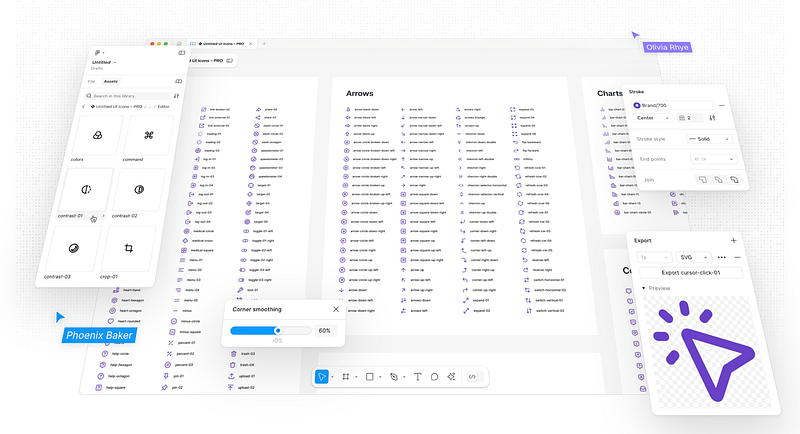This screenshot has width=800, height=434.
Task: Select the bevel join option
Action: (x=718, y=180)
